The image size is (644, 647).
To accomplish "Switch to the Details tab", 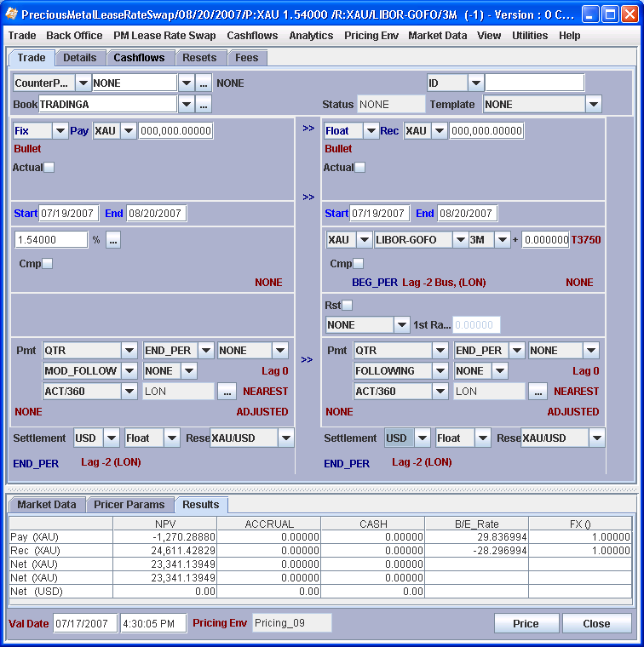I will [x=80, y=58].
